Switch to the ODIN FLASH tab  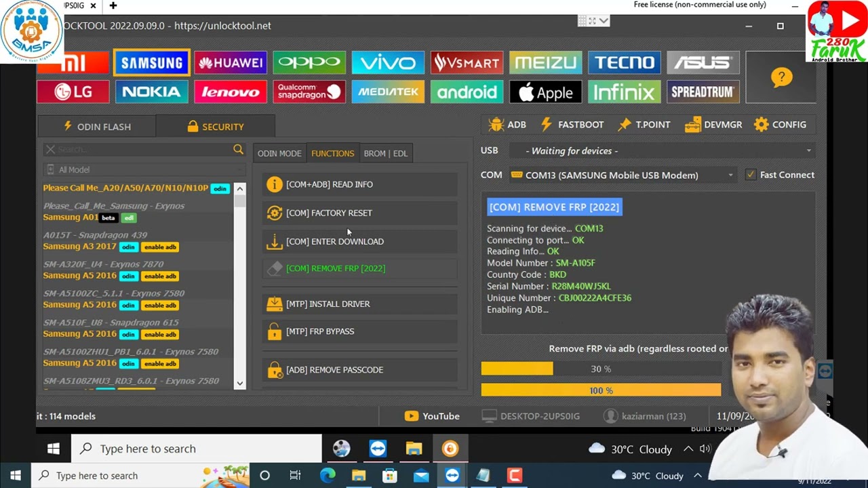(x=97, y=127)
